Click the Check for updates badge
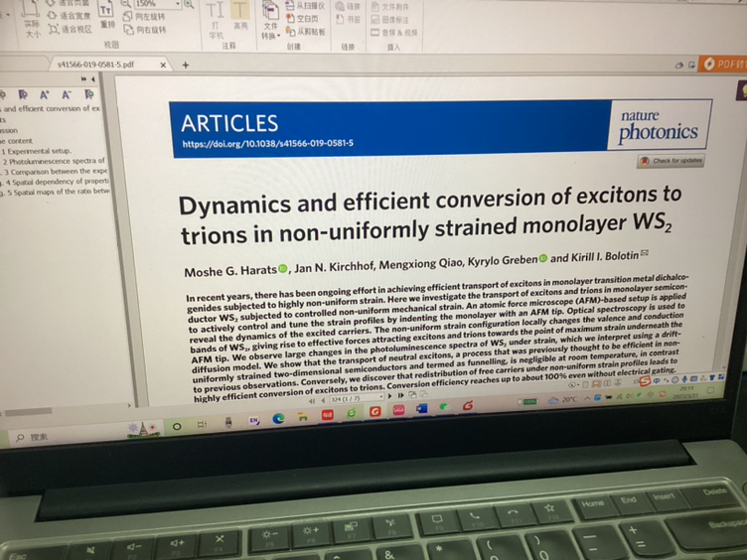Viewport: 747px width, 560px height. [672, 160]
